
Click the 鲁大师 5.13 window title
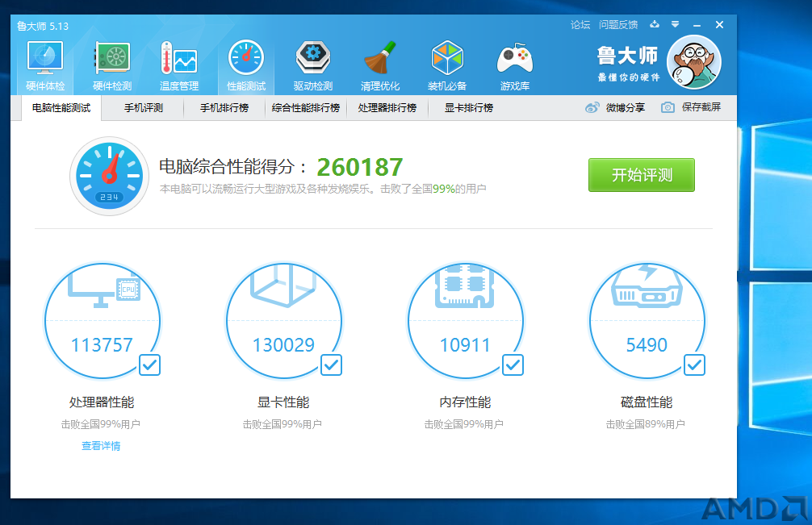(x=43, y=26)
